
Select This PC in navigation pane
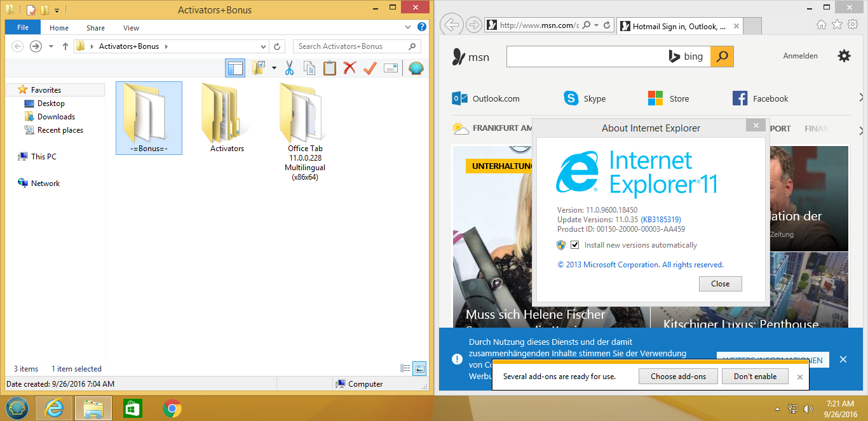pyautogui.click(x=43, y=157)
